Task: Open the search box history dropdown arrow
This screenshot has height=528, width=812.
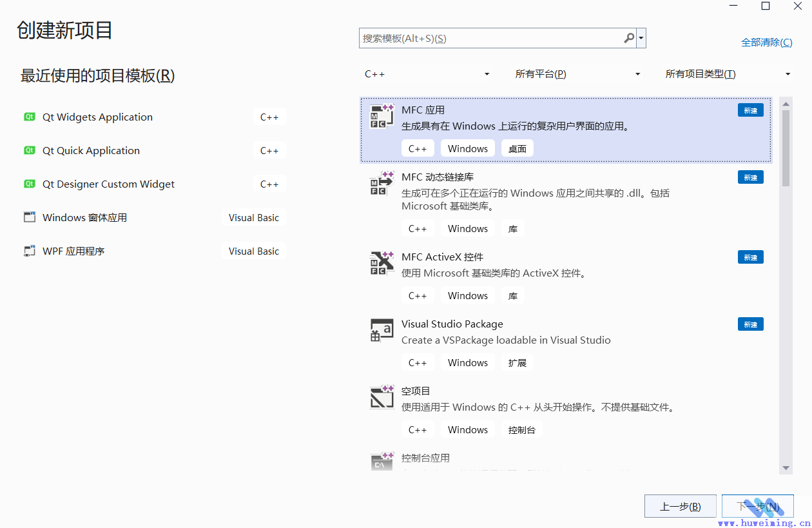Action: [641, 38]
